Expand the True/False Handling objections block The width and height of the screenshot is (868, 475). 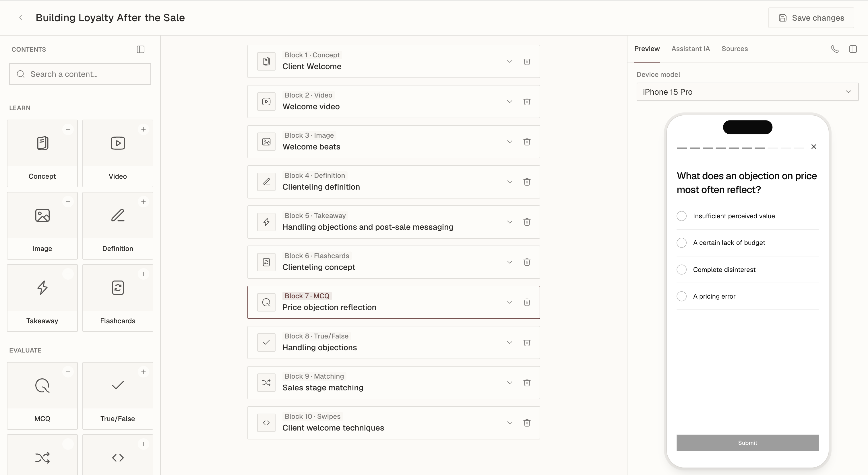(509, 342)
